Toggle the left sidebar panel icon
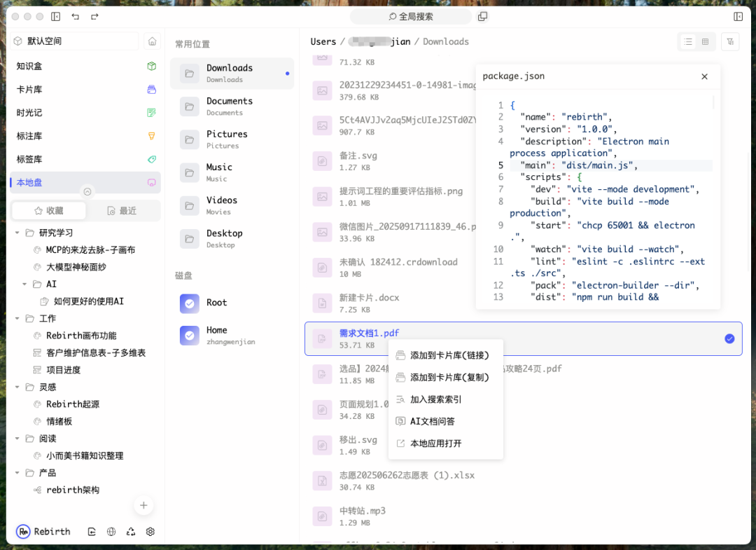Viewport: 756px width, 550px height. 56,16
